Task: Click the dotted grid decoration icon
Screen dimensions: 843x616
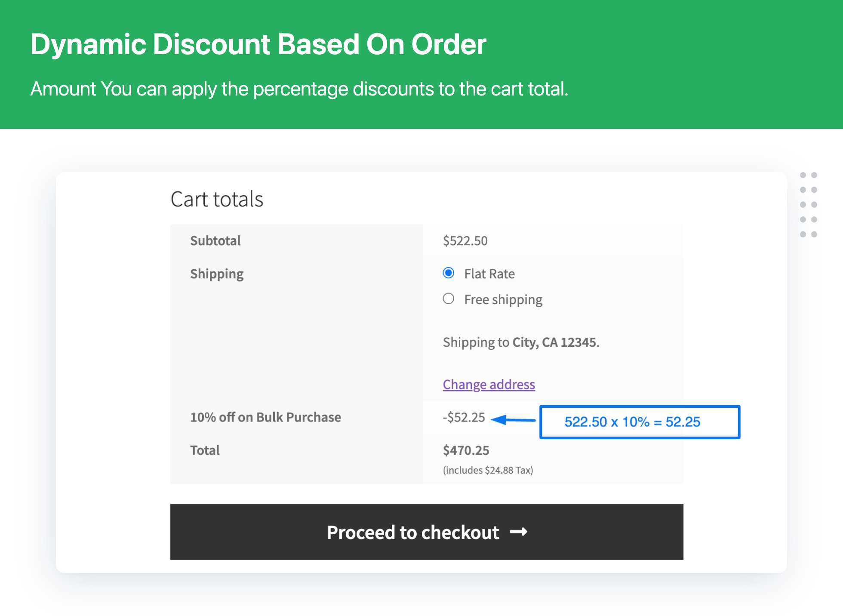Action: pyautogui.click(x=808, y=205)
